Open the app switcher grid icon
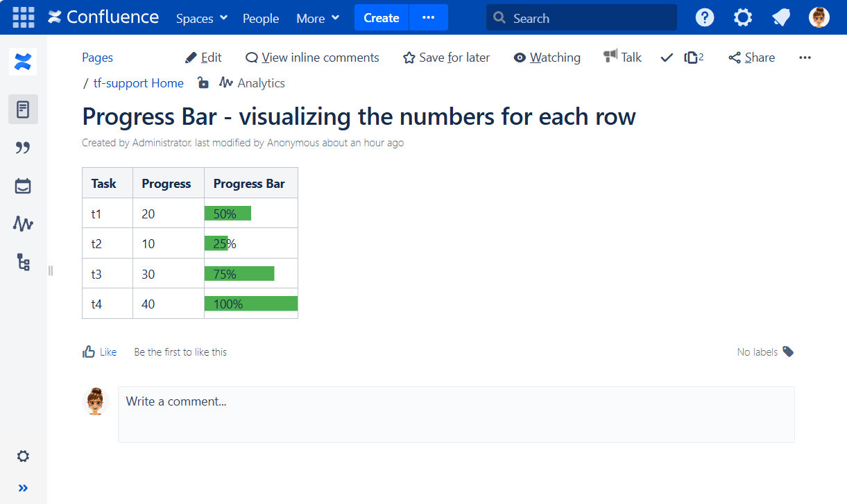This screenshot has height=504, width=847. (24, 17)
